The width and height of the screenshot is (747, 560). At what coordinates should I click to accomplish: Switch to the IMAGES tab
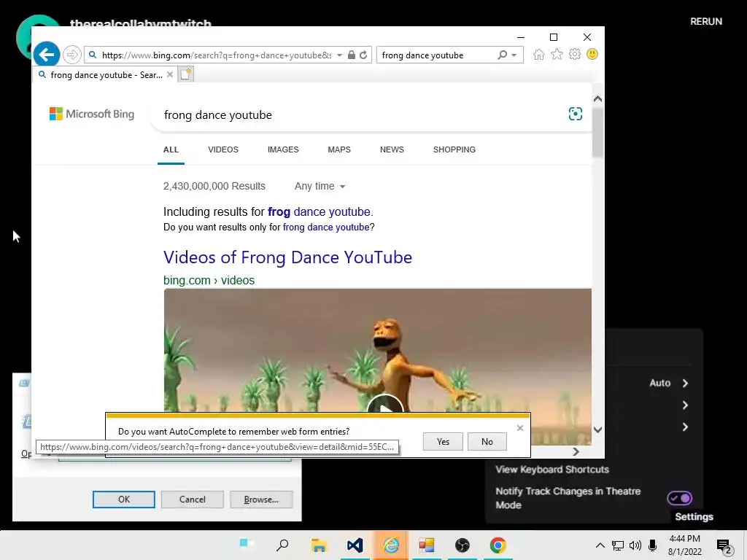coord(283,149)
